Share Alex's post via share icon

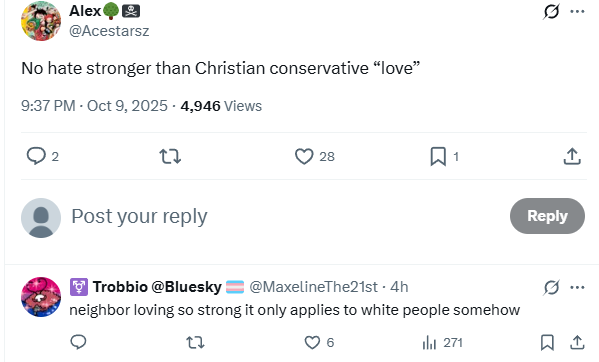[x=572, y=156]
